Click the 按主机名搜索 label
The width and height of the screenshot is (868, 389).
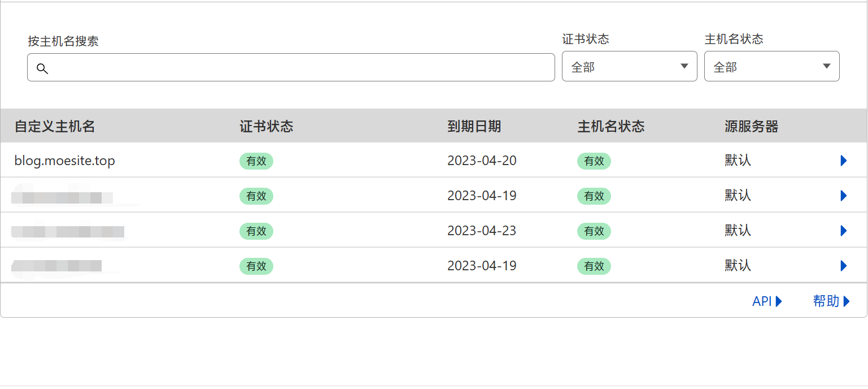63,41
